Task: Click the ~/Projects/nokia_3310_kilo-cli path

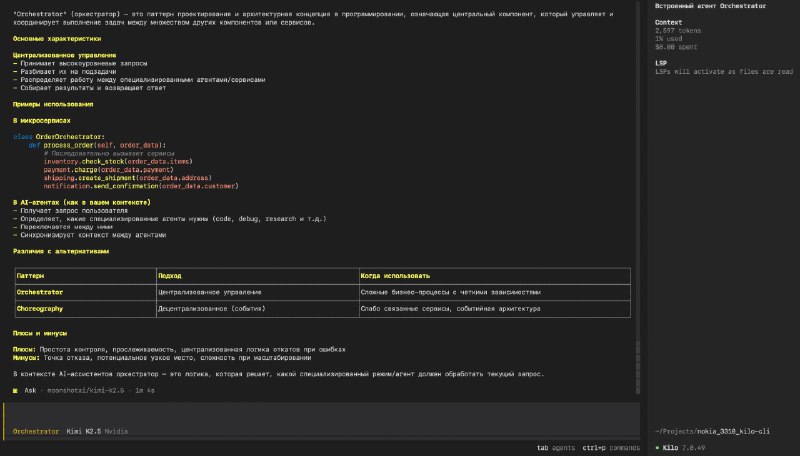Action: point(712,432)
